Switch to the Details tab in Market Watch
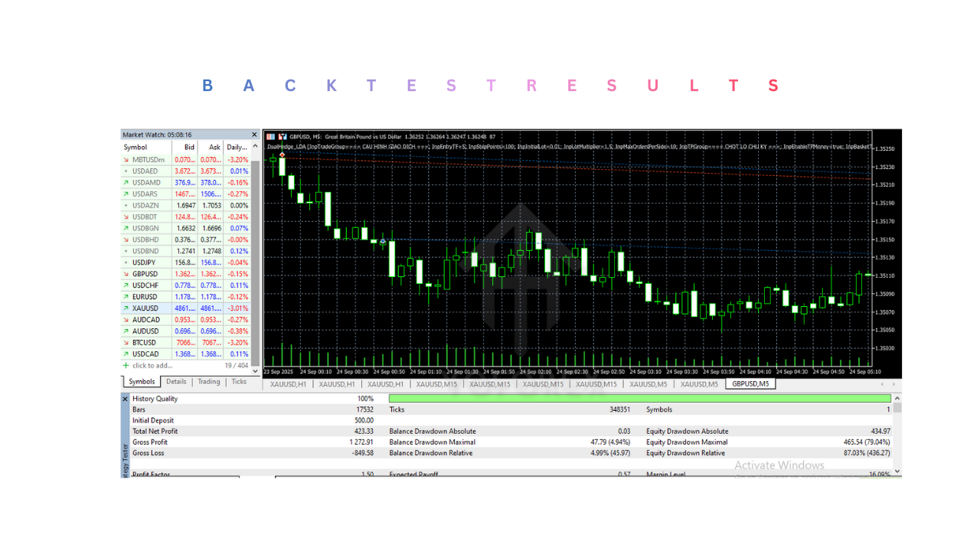980x551 pixels. point(176,381)
